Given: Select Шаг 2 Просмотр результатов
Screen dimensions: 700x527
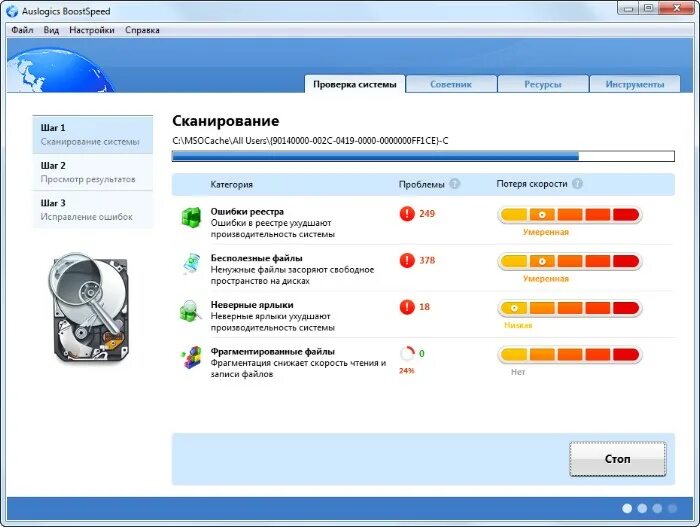Looking at the screenshot, I should [x=92, y=172].
